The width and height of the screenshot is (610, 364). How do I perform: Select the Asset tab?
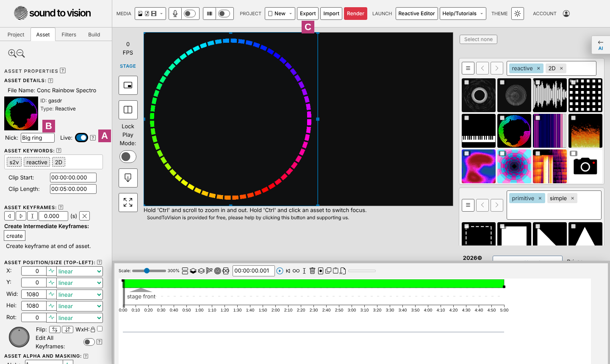pos(43,35)
